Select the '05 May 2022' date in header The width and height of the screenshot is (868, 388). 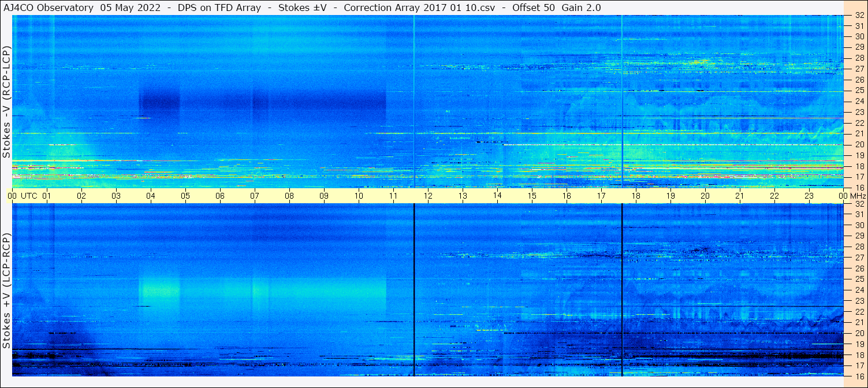click(131, 8)
